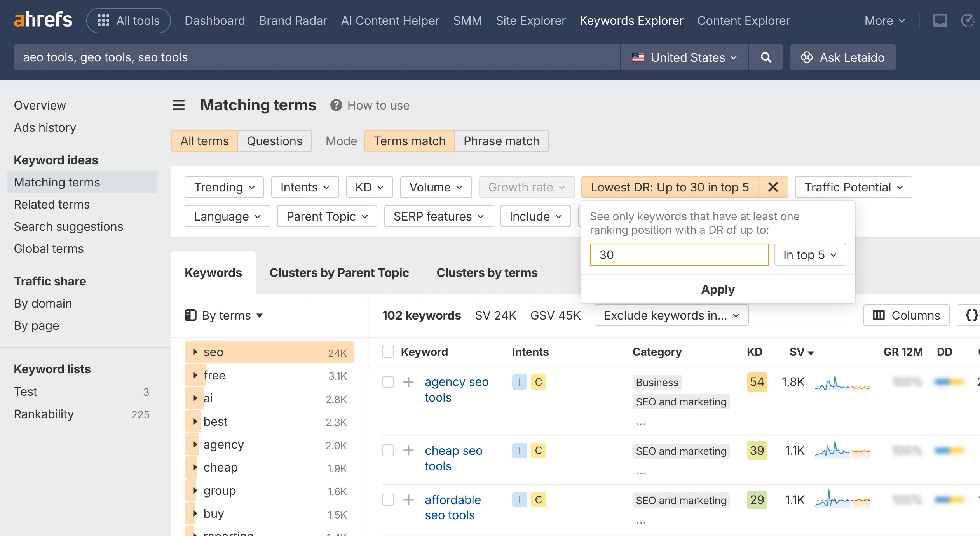
Task: Open the Keywords tab
Action: pyautogui.click(x=213, y=273)
